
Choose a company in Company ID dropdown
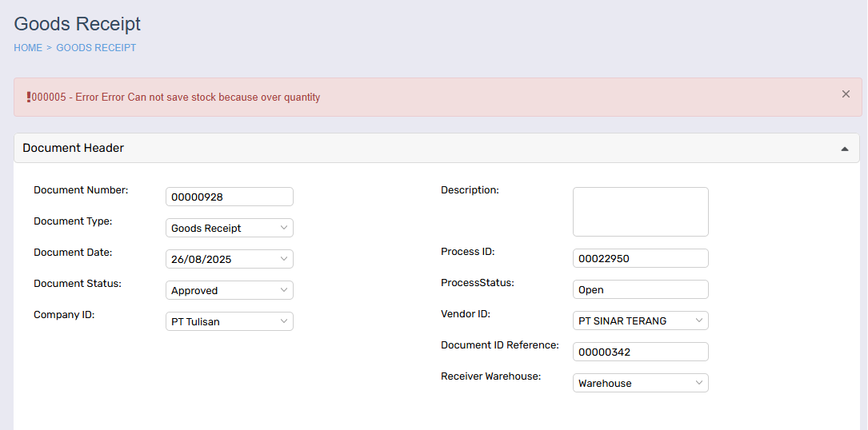click(229, 321)
